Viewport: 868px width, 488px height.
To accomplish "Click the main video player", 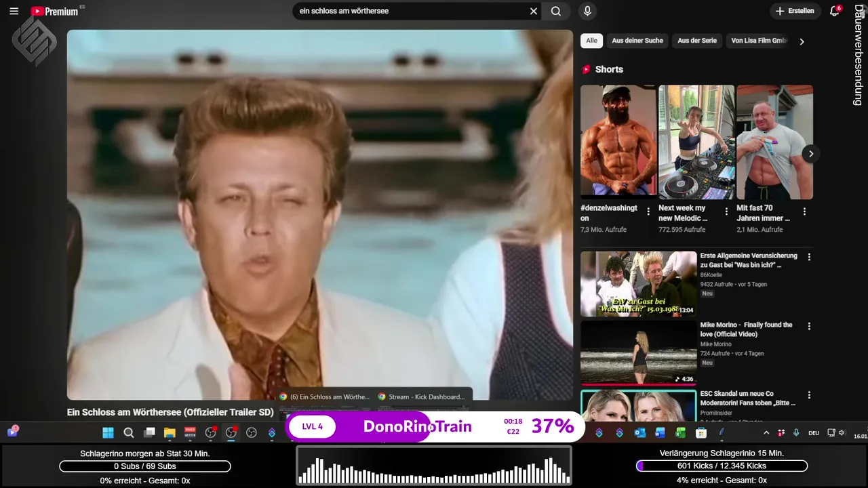I will pos(319,215).
